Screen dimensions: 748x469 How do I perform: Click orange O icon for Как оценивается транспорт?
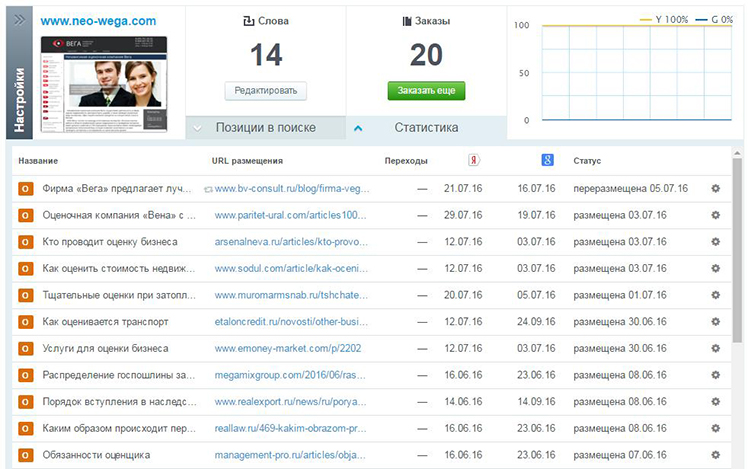[x=25, y=322]
